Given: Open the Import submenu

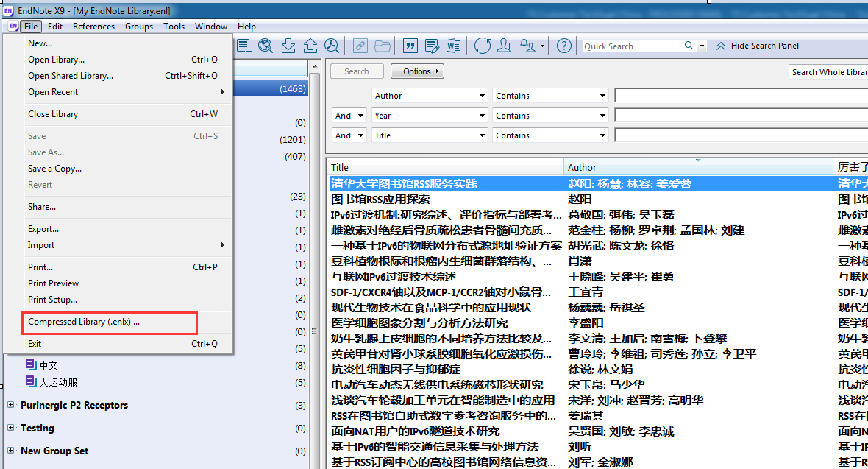Looking at the screenshot, I should pos(118,245).
